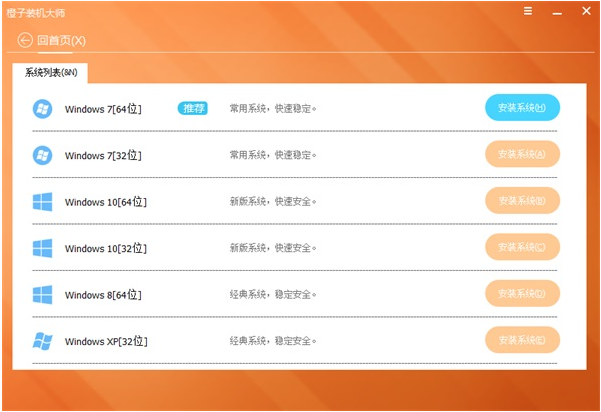
Task: Click the Windows 7 64-bit logo icon
Action: [x=42, y=108]
